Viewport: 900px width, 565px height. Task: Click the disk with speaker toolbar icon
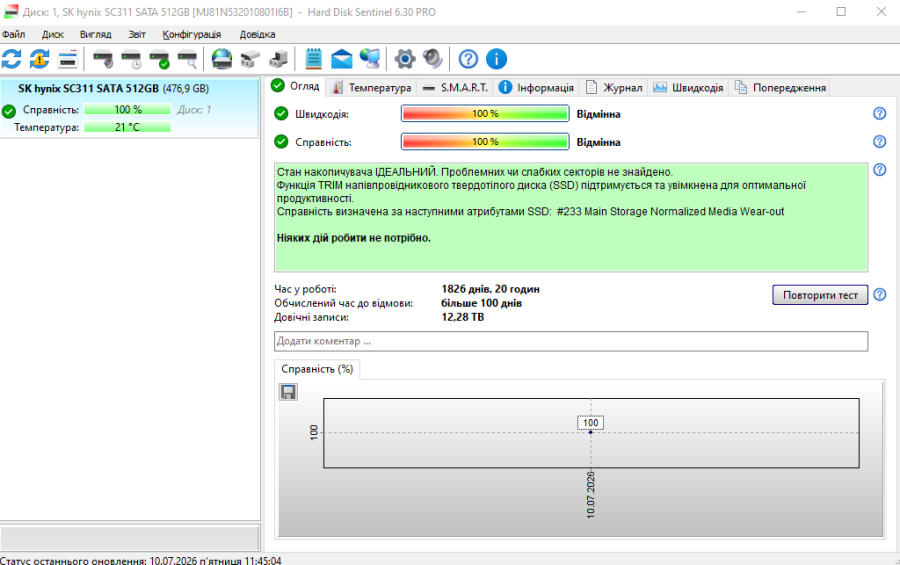click(103, 59)
